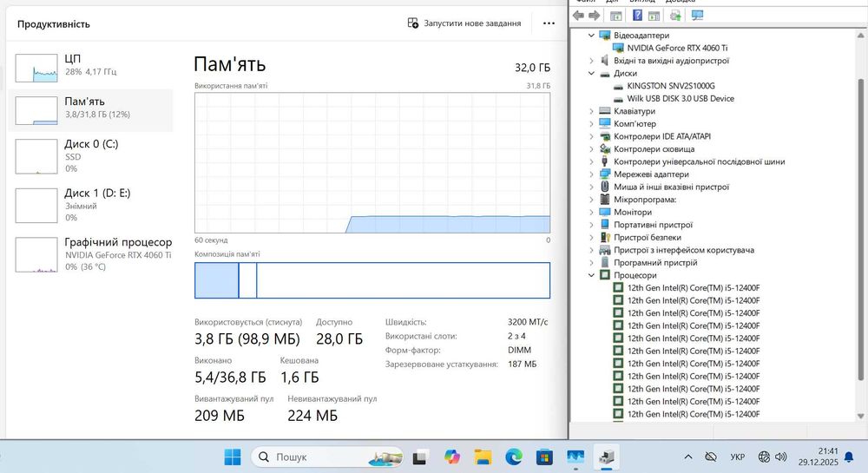868x473 pixels.
Task: Click the Мережеві адаптери network icon
Action: (x=604, y=174)
